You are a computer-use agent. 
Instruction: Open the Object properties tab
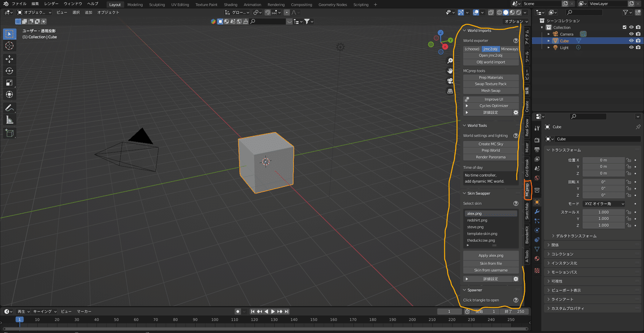click(537, 202)
